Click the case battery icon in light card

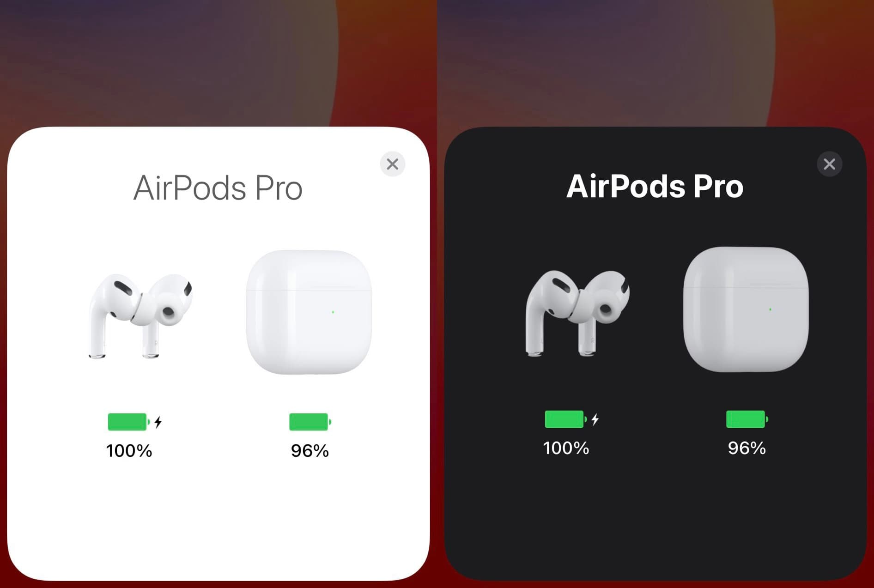click(x=310, y=422)
